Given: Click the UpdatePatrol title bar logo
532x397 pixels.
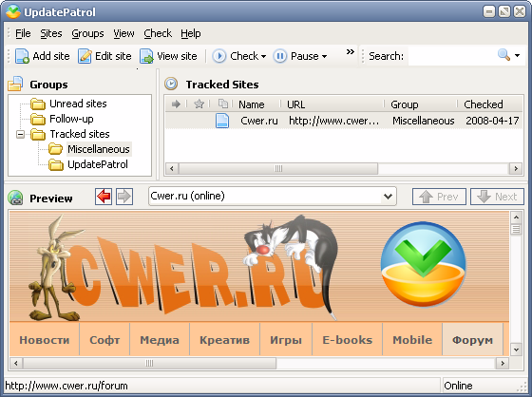Looking at the screenshot, I should 13,12.
